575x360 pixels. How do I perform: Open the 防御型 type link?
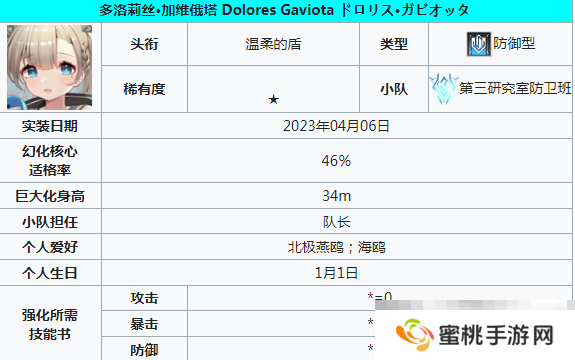click(x=514, y=44)
